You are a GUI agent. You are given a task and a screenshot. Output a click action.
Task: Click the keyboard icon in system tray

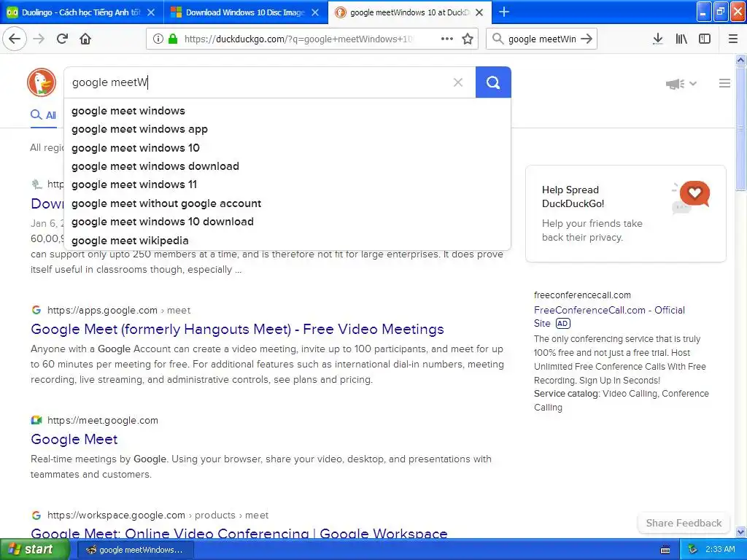tap(665, 550)
